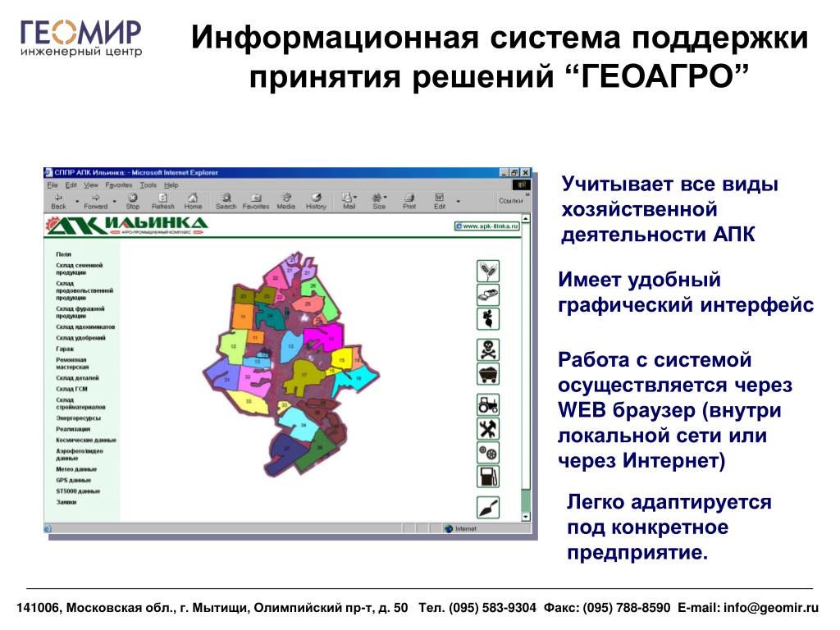This screenshot has width=840, height=630.
Task: Expand the Forward history dropdown arrow
Action: 114,202
